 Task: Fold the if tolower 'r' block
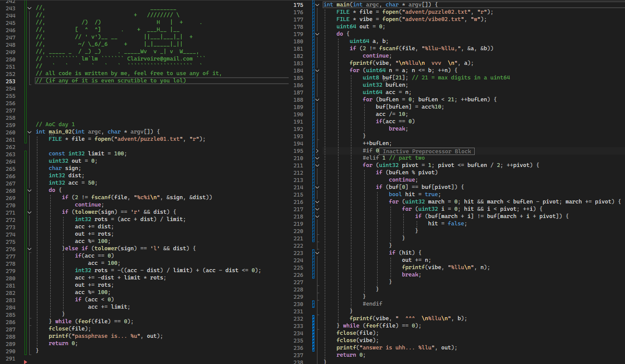coord(29,212)
